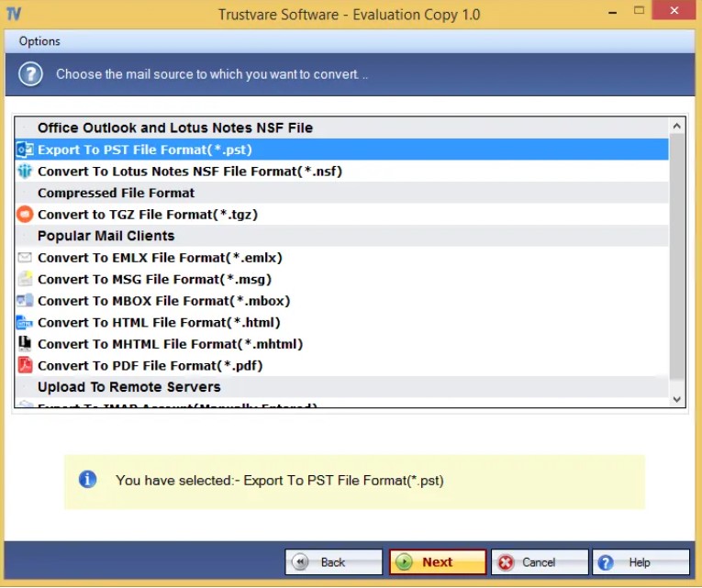The width and height of the screenshot is (702, 588).
Task: Click the Trustvare logo in the title bar
Action: (x=14, y=14)
